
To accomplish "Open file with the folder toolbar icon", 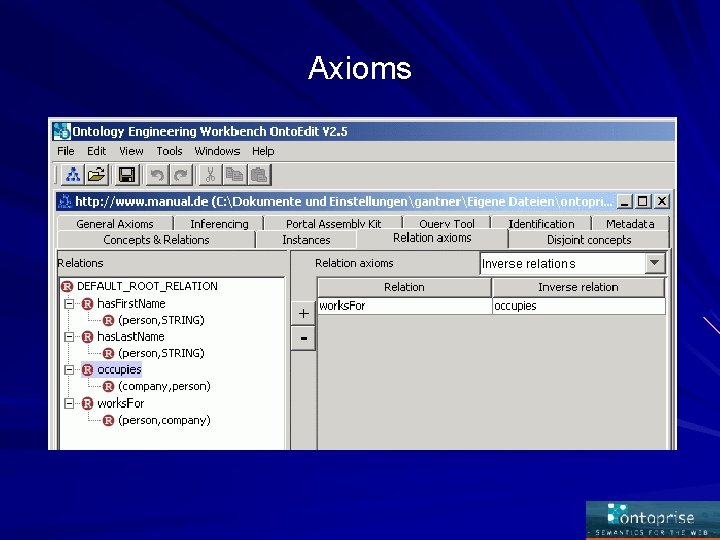I will [97, 175].
